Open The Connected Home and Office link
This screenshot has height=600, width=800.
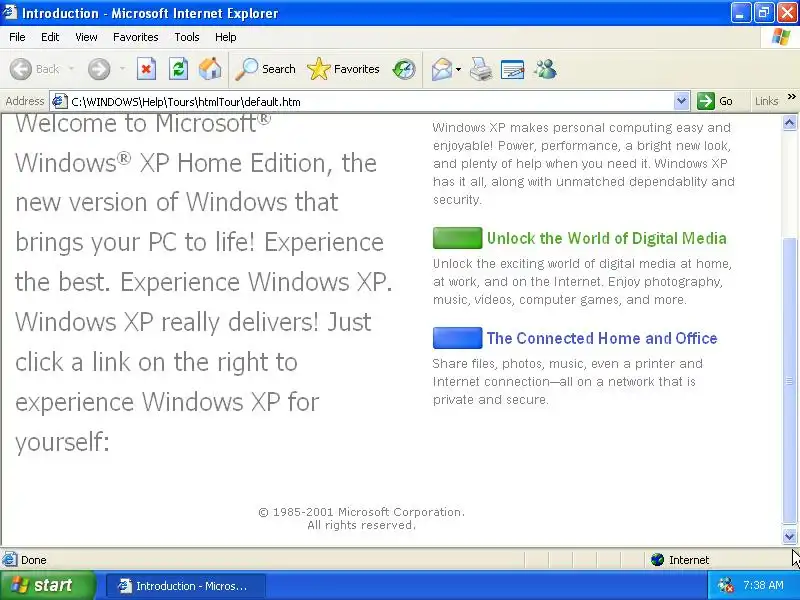pyautogui.click(x=602, y=338)
